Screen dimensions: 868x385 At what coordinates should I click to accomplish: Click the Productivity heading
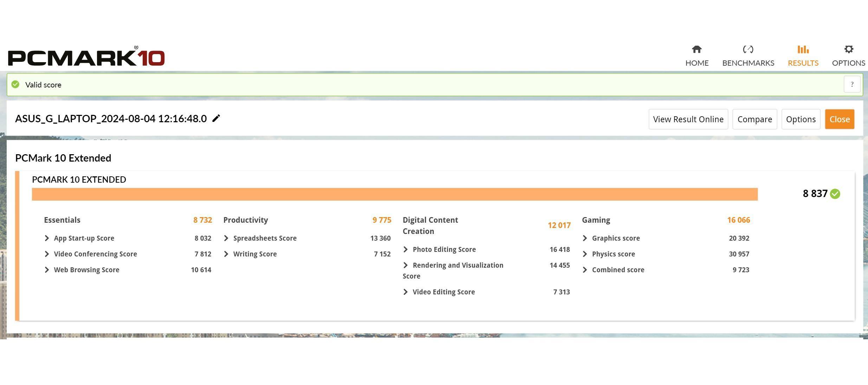coord(246,220)
